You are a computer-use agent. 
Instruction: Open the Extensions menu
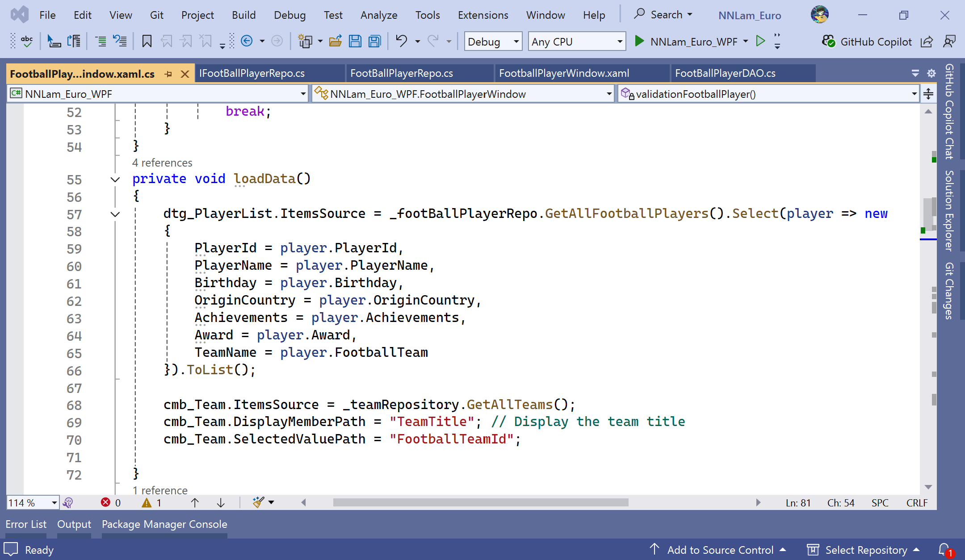483,15
